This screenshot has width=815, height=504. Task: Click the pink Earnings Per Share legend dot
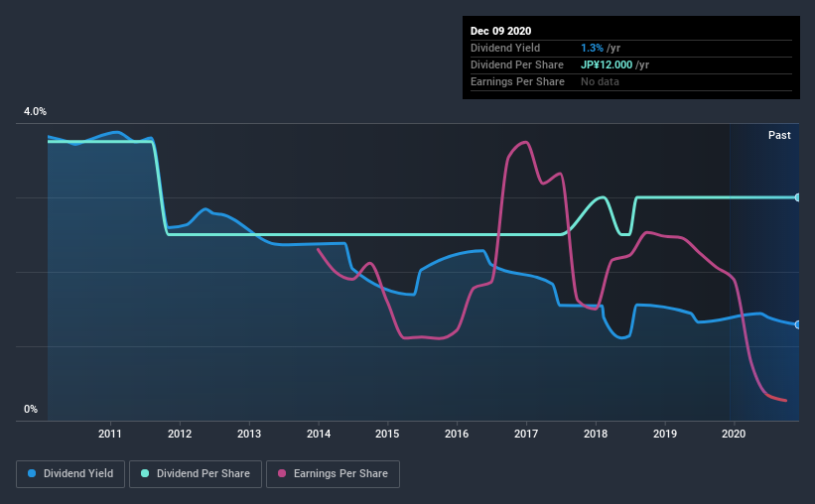coord(282,473)
